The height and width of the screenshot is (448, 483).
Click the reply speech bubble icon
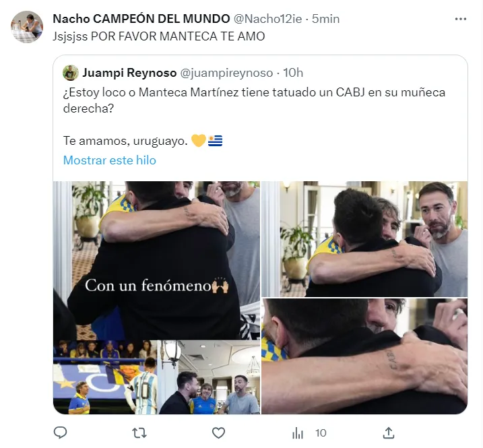pyautogui.click(x=60, y=433)
